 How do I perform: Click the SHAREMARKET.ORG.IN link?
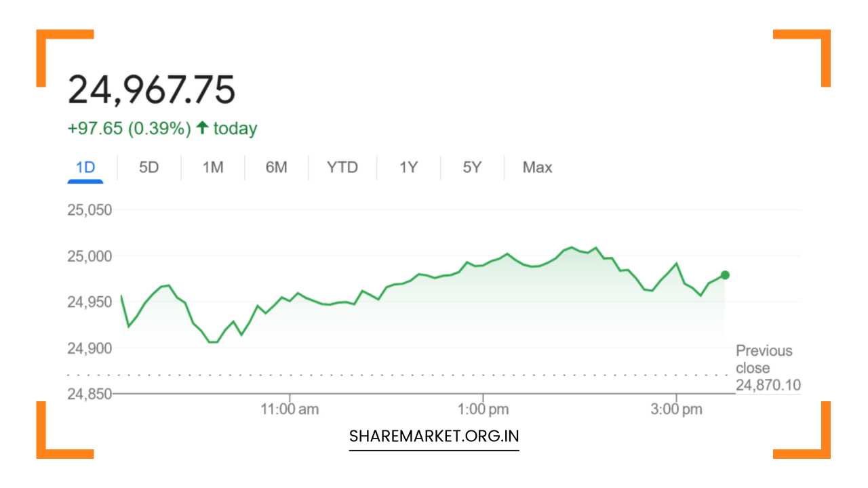(x=433, y=435)
